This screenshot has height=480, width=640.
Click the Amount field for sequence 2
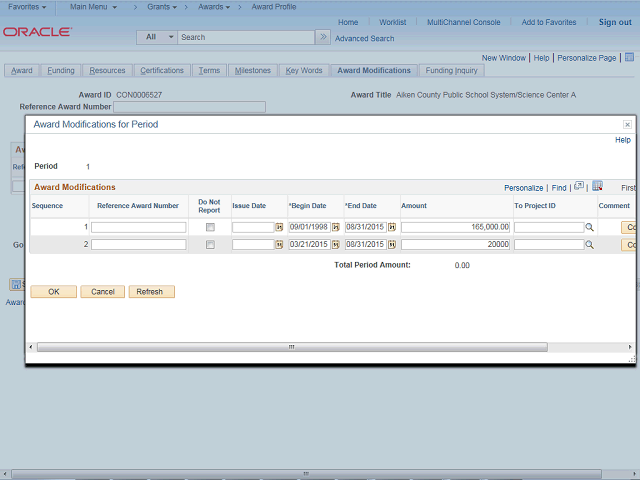pos(456,245)
